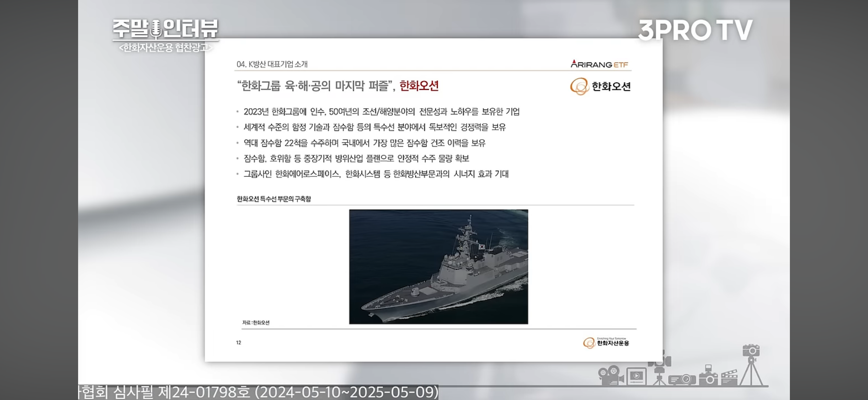This screenshot has height=400, width=868.
Task: Click the bullet starting '2023년 한화그룹에 인수'
Action: (x=381, y=112)
